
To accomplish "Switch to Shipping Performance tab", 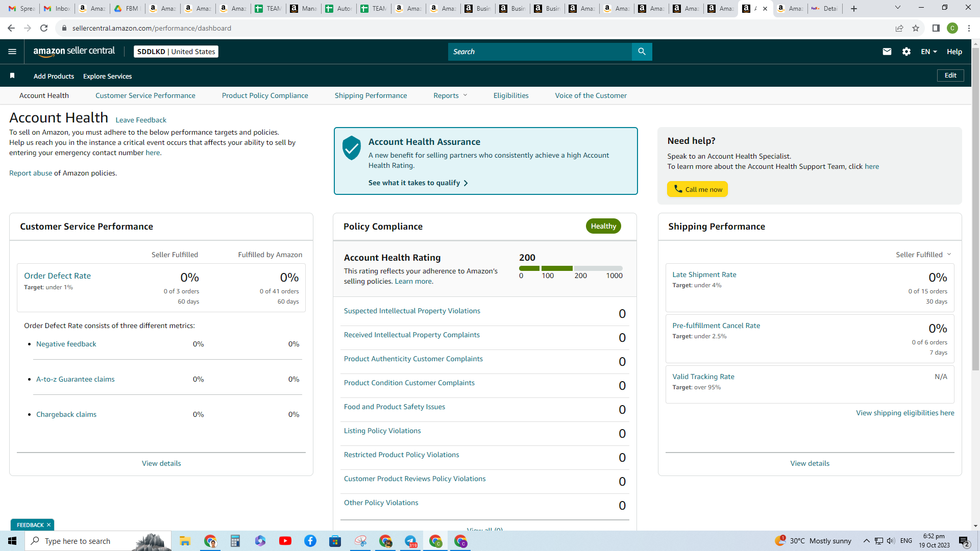I will coord(371,95).
